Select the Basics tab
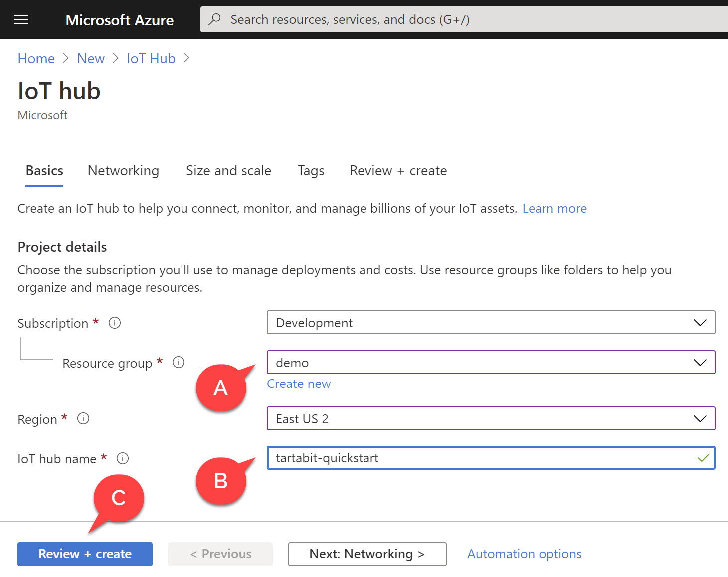The width and height of the screenshot is (728, 577). pos(44,171)
